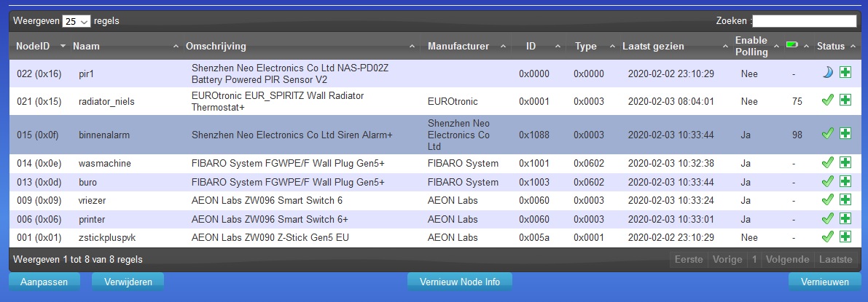
Task: Go to Volgende page in pagination
Action: coord(789,259)
